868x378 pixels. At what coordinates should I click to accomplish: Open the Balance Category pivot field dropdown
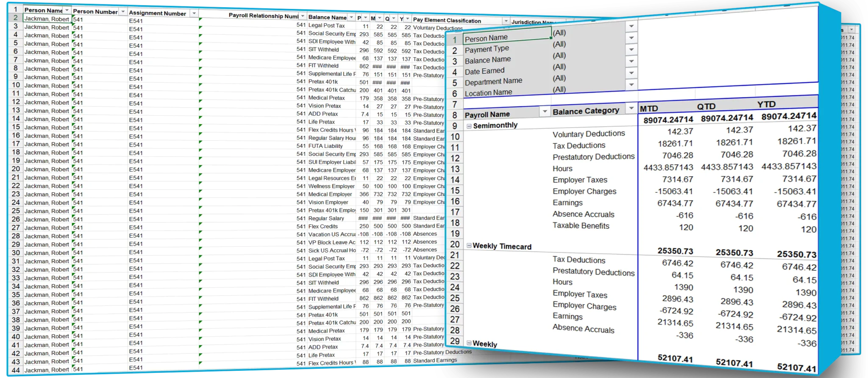[x=631, y=108]
